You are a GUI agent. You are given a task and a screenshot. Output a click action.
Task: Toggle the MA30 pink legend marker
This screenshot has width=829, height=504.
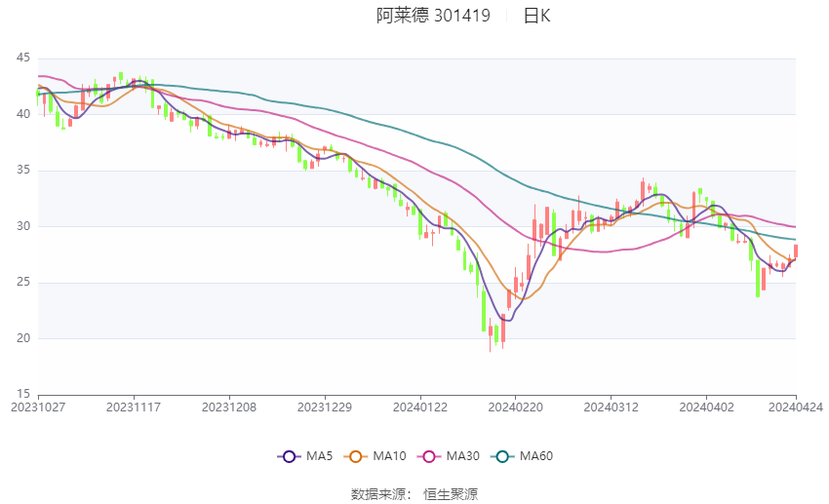pyautogui.click(x=426, y=455)
